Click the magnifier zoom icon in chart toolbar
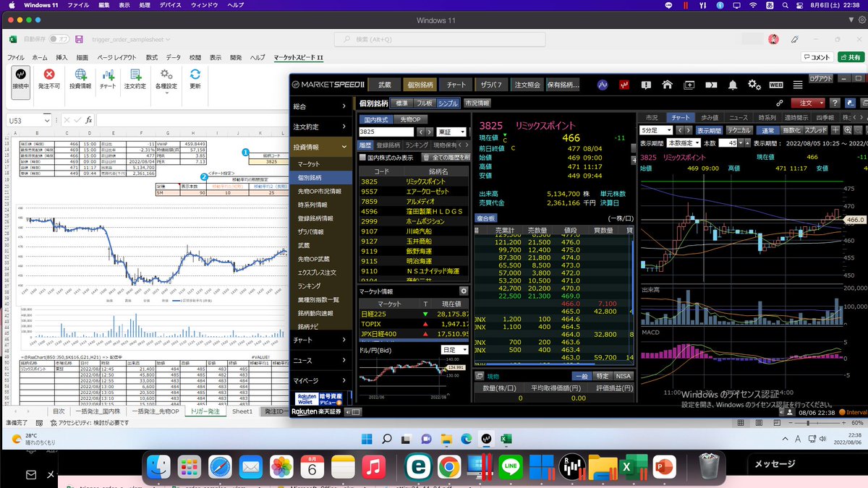This screenshot has width=868, height=488. tap(848, 130)
